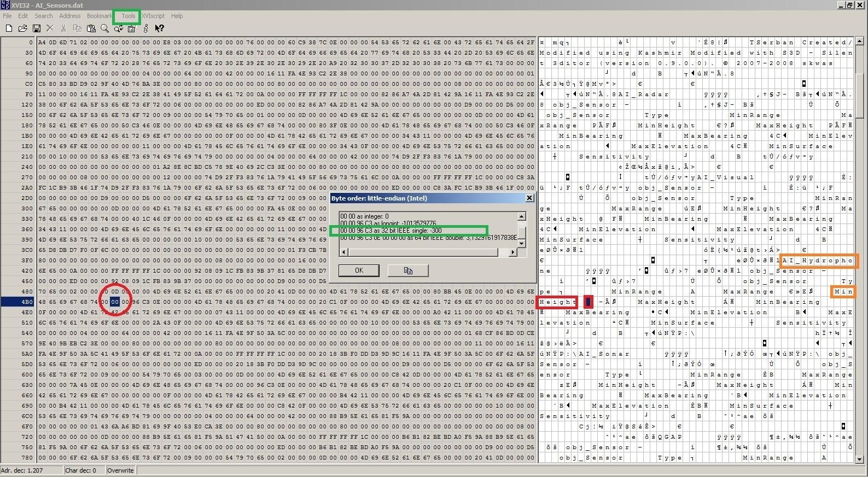This screenshot has width=868, height=477.
Task: Open the Search menu
Action: 44,16
